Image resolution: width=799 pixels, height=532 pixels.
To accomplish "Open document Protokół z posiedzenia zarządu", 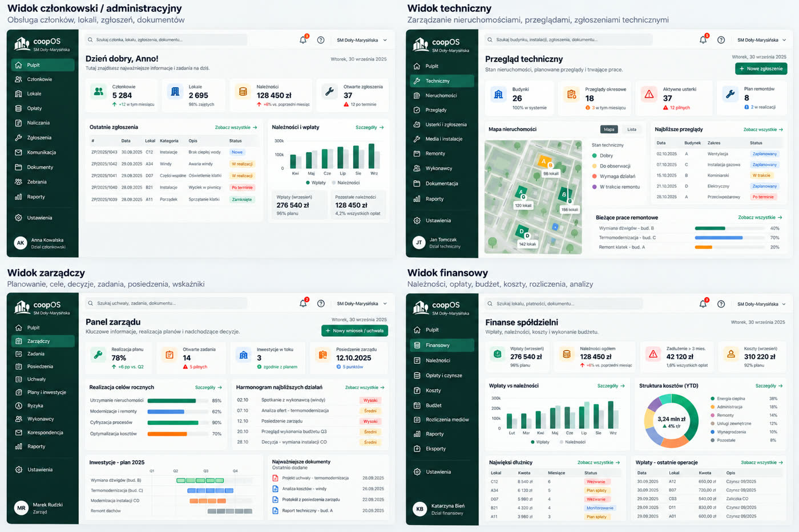I will coord(311,499).
